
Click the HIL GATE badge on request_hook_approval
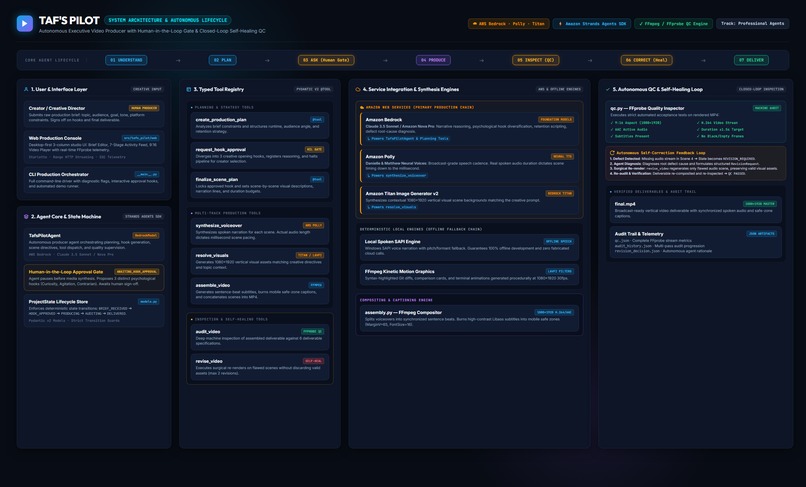point(314,150)
